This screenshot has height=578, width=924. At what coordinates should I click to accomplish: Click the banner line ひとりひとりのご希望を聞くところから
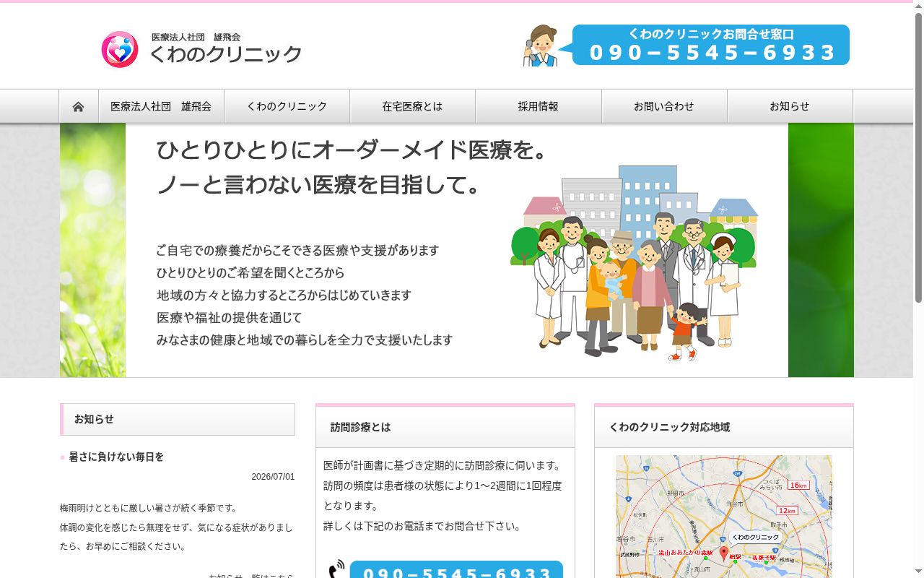(250, 273)
